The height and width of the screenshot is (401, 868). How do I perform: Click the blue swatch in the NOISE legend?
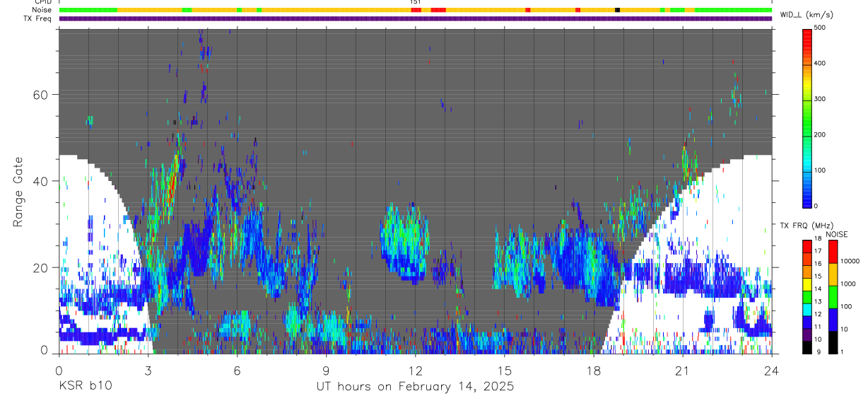pyautogui.click(x=833, y=319)
